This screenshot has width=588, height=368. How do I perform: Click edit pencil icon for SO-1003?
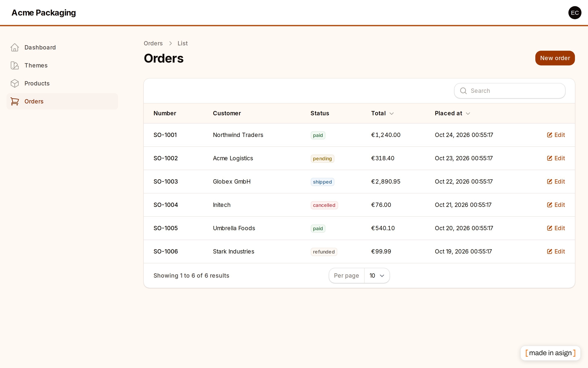coord(549,182)
